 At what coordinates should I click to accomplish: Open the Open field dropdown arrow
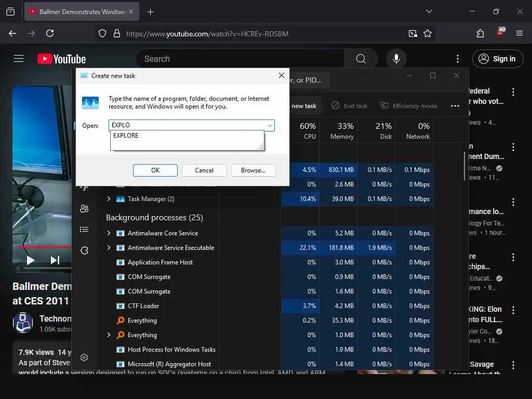270,125
